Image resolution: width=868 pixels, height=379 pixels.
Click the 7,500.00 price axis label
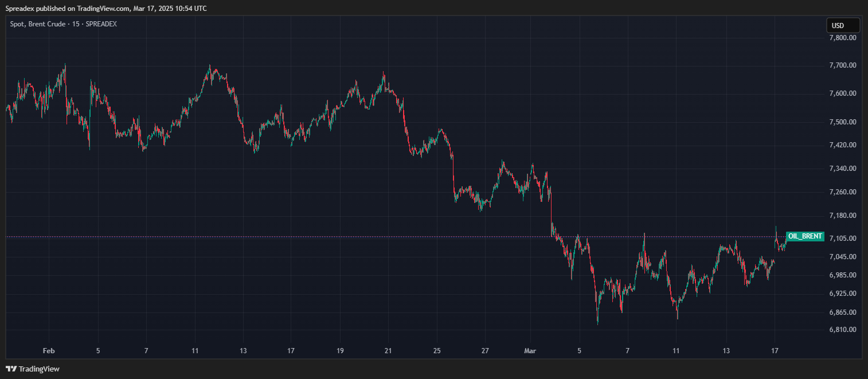[x=843, y=122]
